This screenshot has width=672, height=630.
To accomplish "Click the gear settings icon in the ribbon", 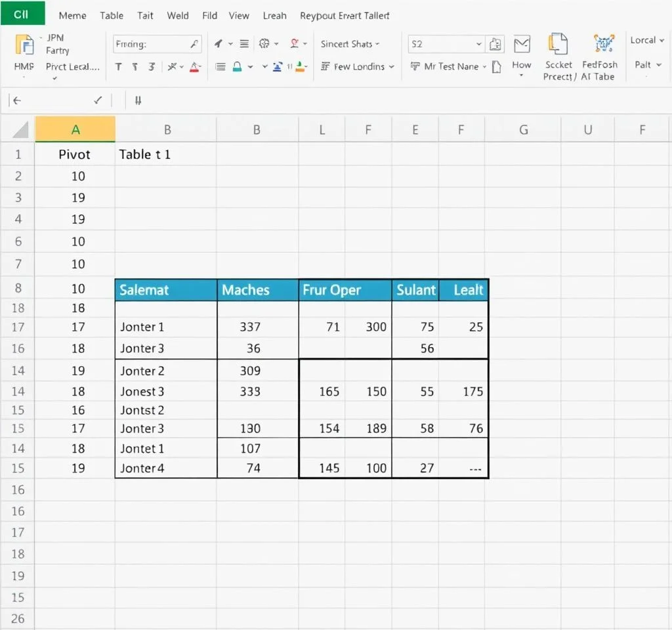I will (x=264, y=44).
